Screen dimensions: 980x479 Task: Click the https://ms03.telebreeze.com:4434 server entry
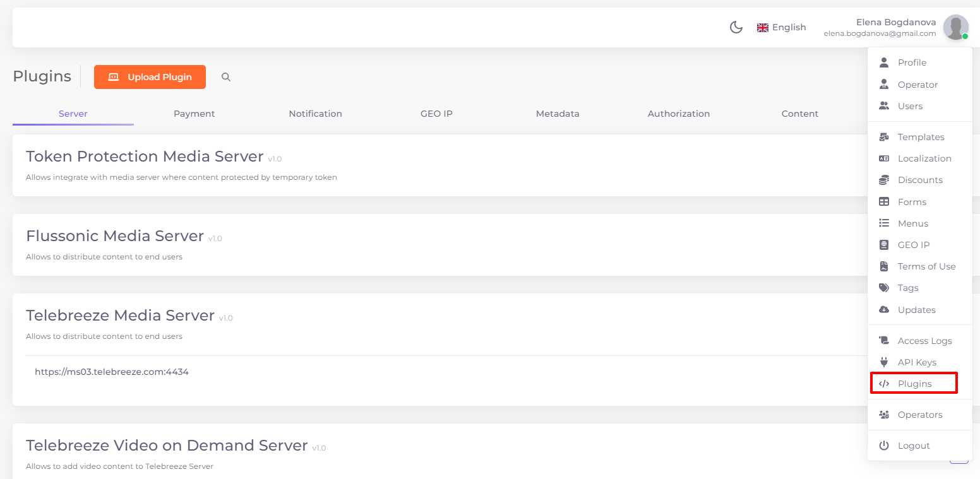tap(112, 372)
